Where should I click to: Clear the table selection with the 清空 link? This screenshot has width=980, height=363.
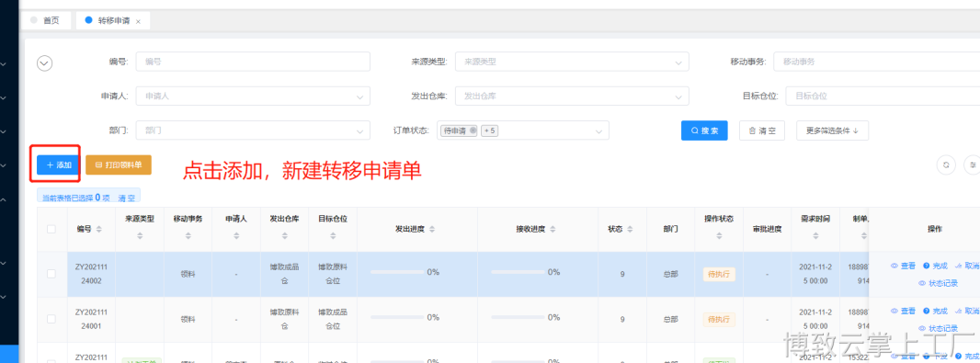click(127, 199)
